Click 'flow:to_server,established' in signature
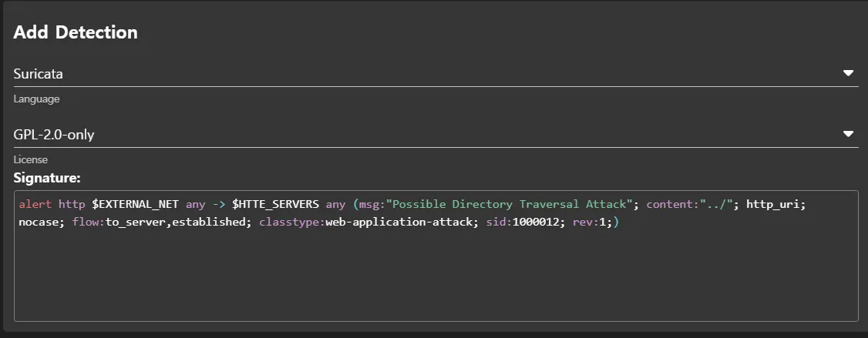The height and width of the screenshot is (338, 868). coord(160,223)
